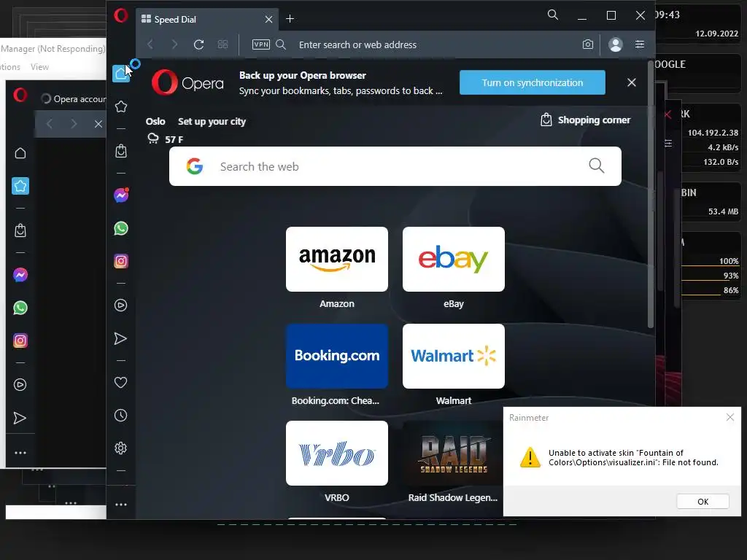747x560 pixels.
Task: Click Set up your city link
Action: (212, 122)
